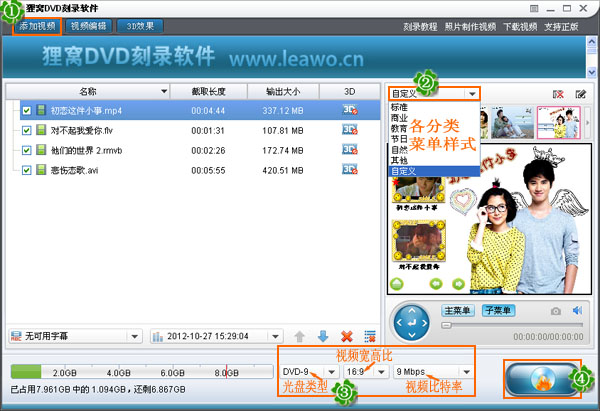Click the navigation pad enter button
The image size is (600, 411).
412,323
